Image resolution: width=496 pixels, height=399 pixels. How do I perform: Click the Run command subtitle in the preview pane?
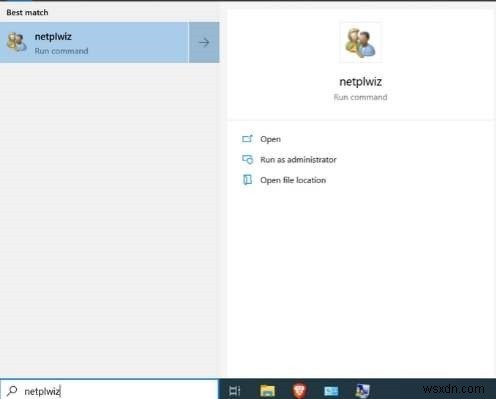(361, 97)
